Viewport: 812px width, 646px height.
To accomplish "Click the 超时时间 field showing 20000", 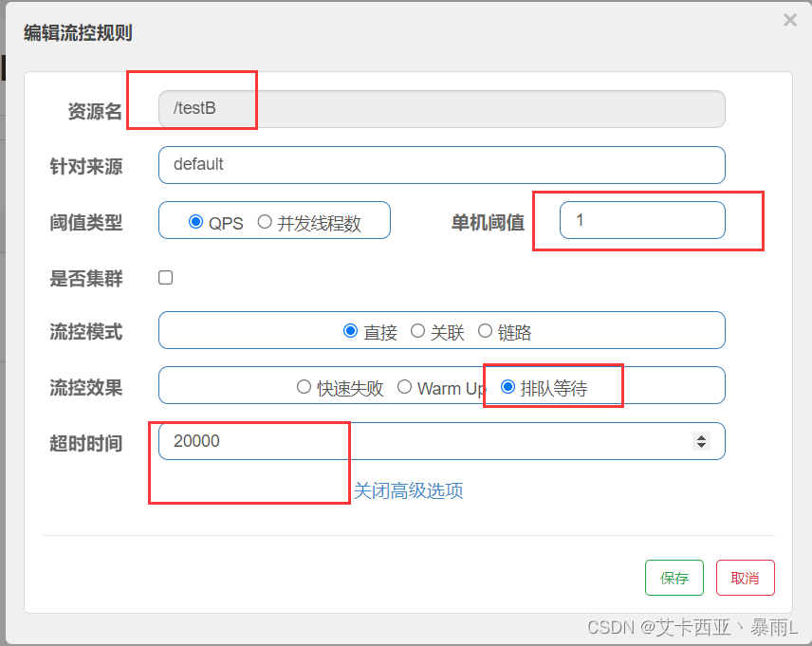I will pyautogui.click(x=442, y=441).
